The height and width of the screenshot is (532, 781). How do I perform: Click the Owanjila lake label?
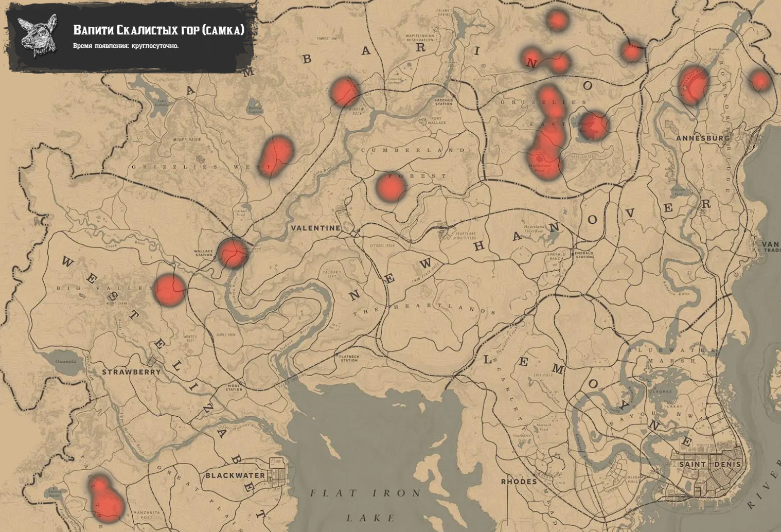[x=66, y=362]
